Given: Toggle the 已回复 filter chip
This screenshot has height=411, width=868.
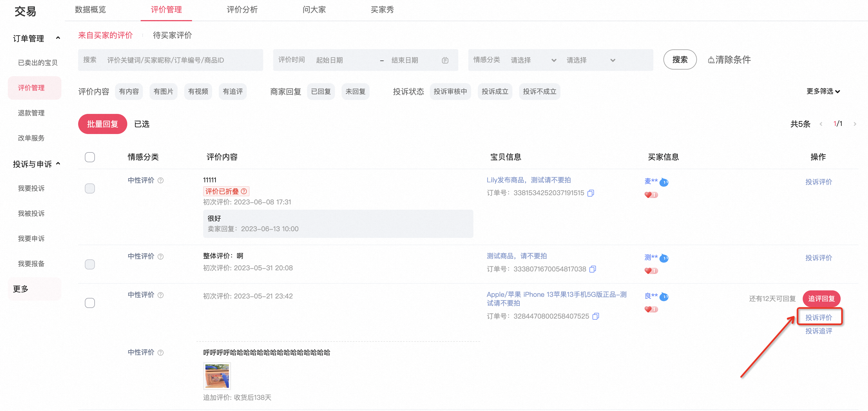Looking at the screenshot, I should click(321, 92).
